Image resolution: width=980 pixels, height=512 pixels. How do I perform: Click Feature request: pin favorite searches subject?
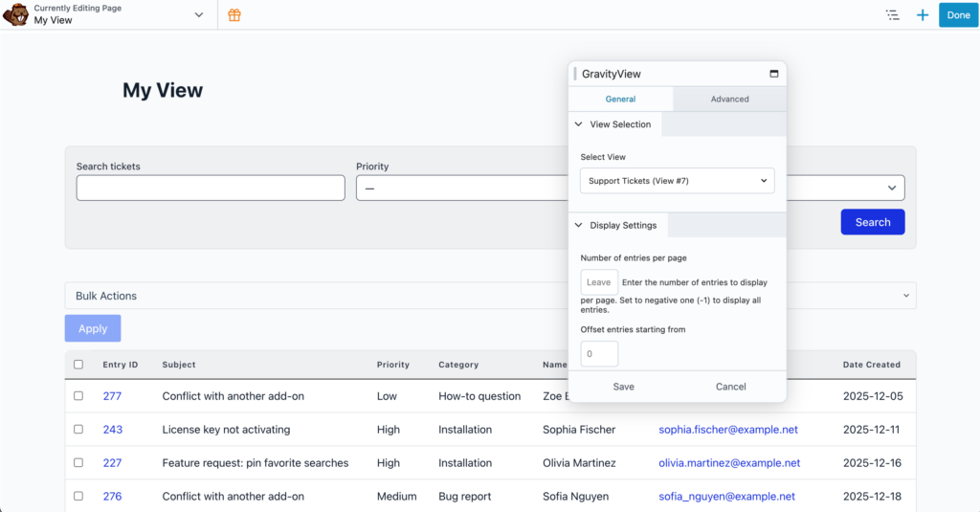click(255, 462)
